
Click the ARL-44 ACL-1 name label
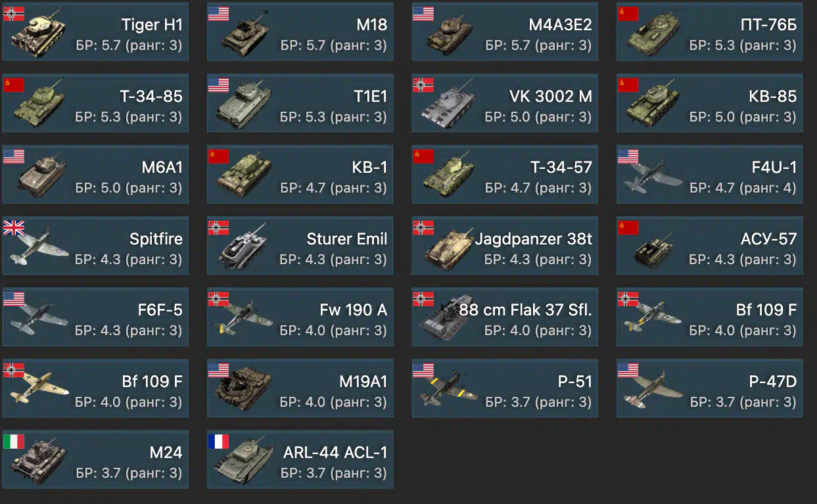tap(335, 452)
